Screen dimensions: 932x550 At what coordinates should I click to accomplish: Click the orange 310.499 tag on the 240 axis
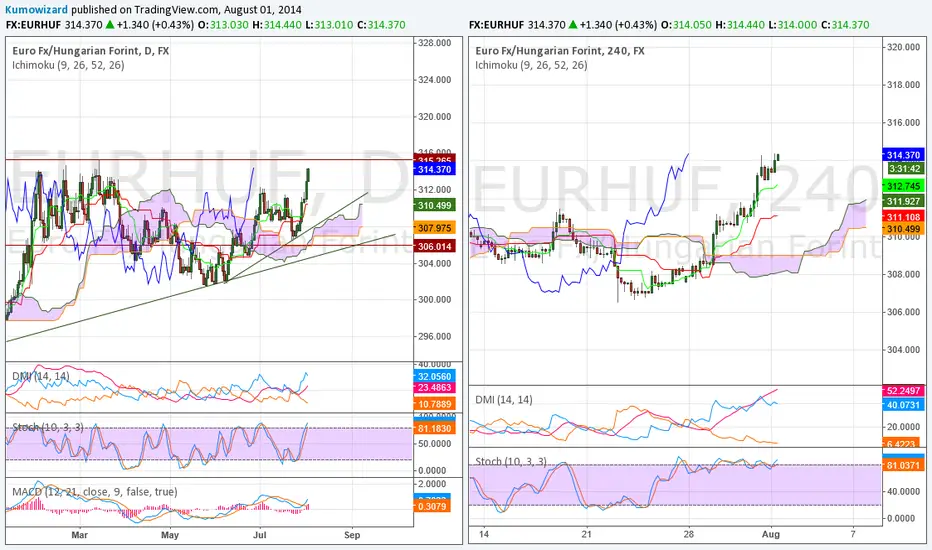pos(903,230)
